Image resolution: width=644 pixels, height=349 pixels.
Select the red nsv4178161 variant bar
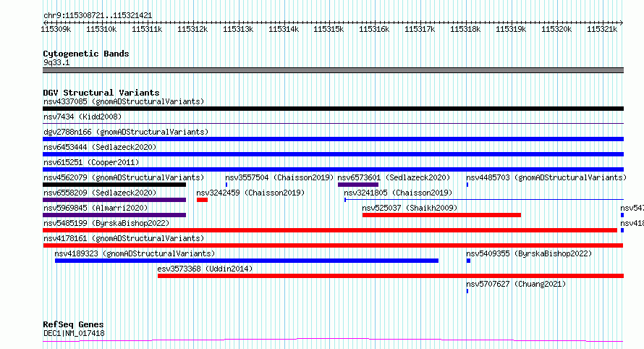(333, 245)
